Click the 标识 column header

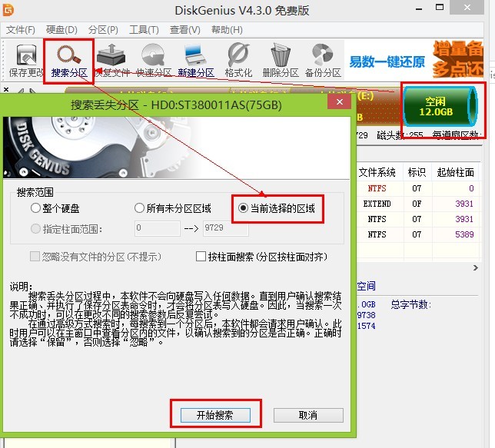(417, 172)
